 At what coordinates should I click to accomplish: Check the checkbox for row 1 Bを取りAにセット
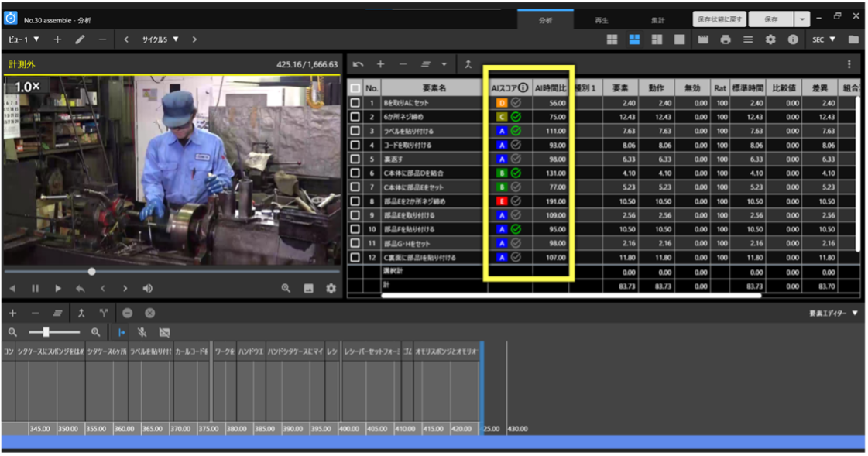[355, 103]
